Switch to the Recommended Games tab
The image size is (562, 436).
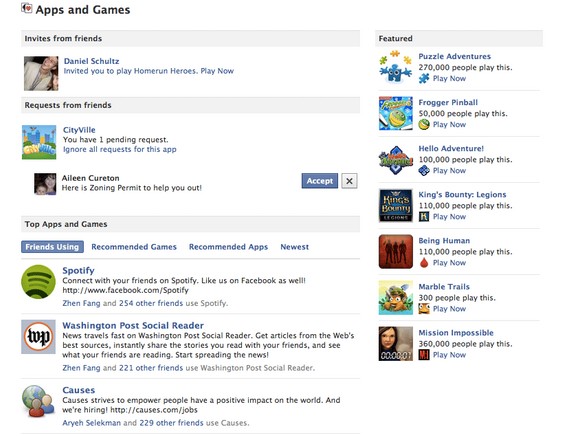click(134, 247)
